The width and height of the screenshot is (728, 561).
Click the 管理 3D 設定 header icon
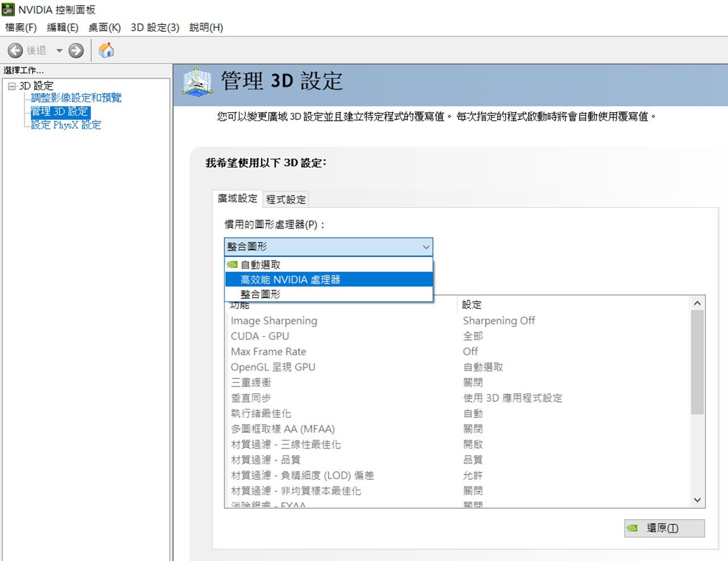197,82
